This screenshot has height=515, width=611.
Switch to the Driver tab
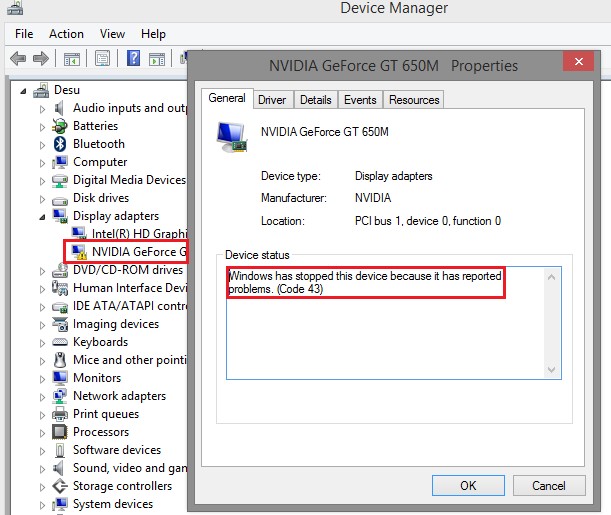coord(272,99)
